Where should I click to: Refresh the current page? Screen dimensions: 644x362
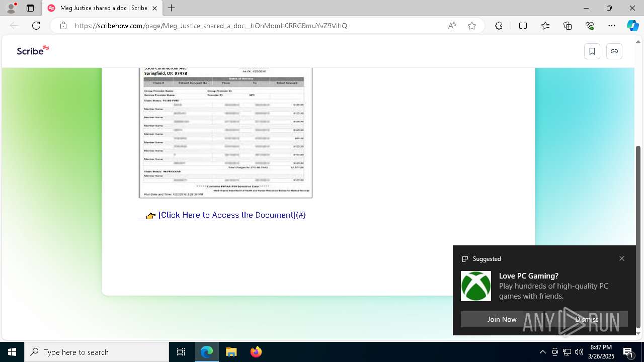(36, 26)
